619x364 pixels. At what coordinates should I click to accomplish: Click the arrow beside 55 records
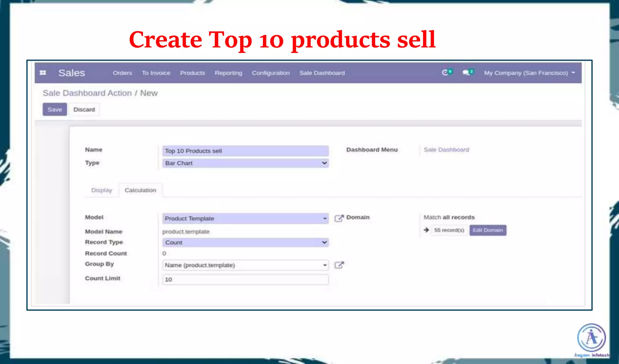[x=426, y=230]
